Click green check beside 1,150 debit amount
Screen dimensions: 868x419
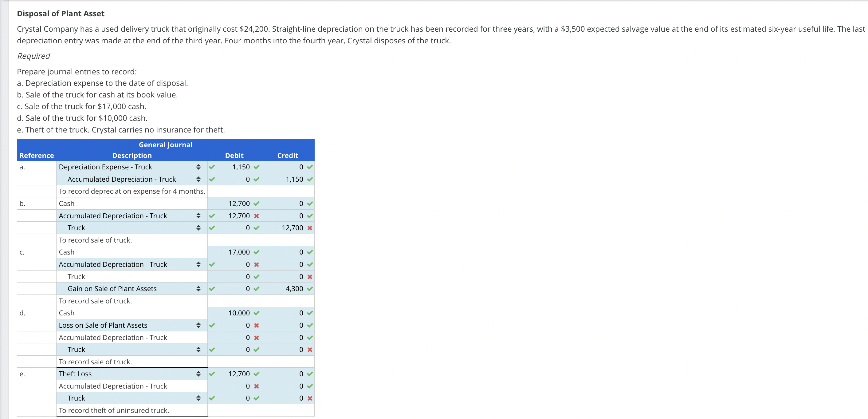click(x=257, y=167)
